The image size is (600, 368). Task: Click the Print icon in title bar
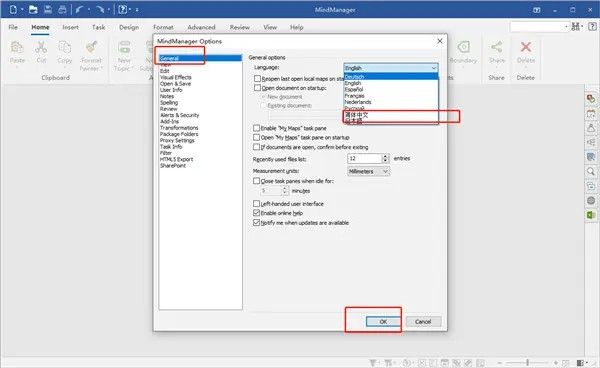point(62,9)
